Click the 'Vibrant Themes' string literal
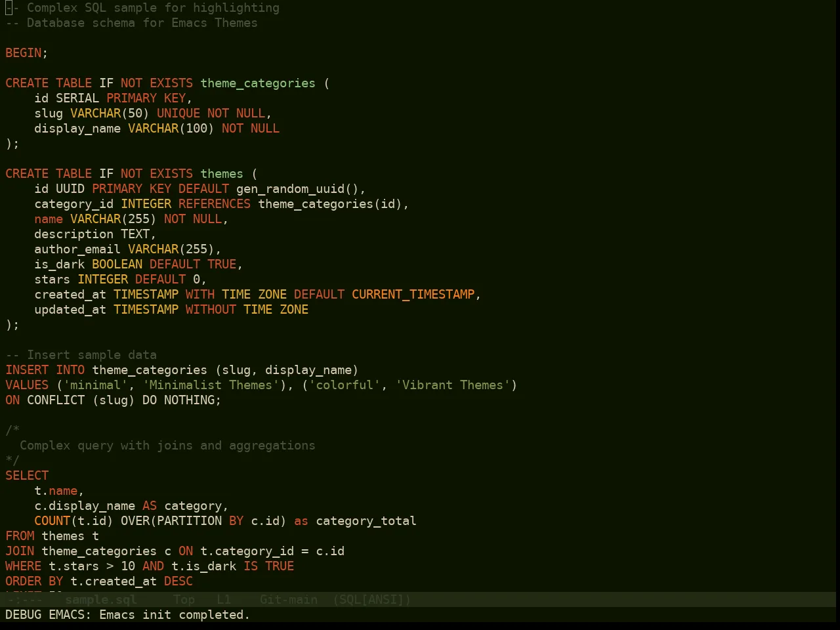The image size is (840, 630). tap(453, 385)
